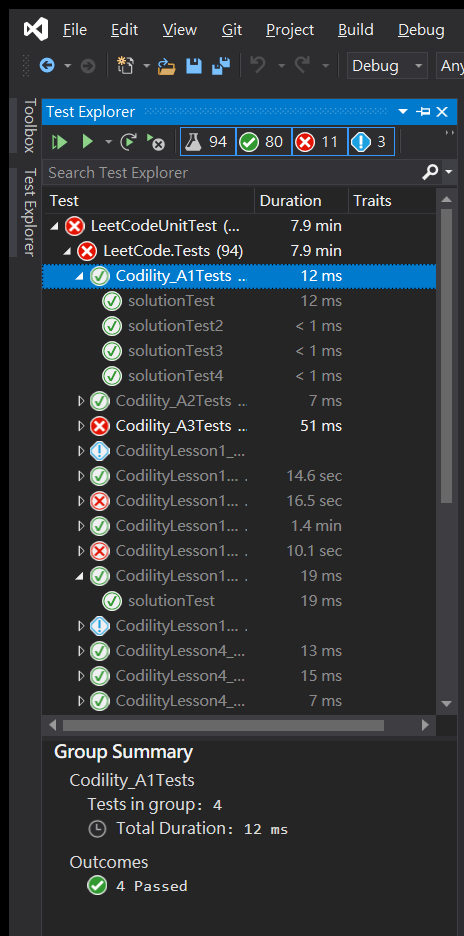The height and width of the screenshot is (936, 464).
Task: Toggle the 94 total tests filter
Action: click(x=208, y=142)
